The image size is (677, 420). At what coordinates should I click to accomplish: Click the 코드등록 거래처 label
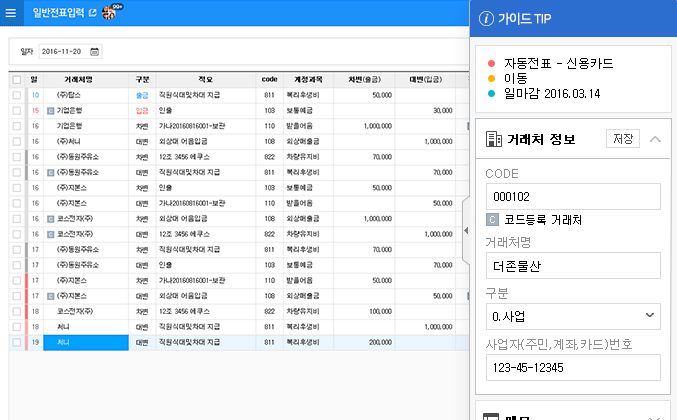pos(543,220)
